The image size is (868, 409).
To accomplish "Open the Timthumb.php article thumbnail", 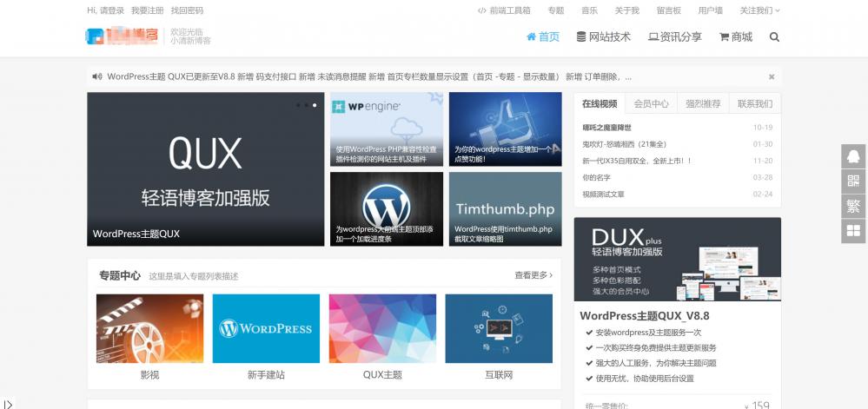I will coord(506,208).
